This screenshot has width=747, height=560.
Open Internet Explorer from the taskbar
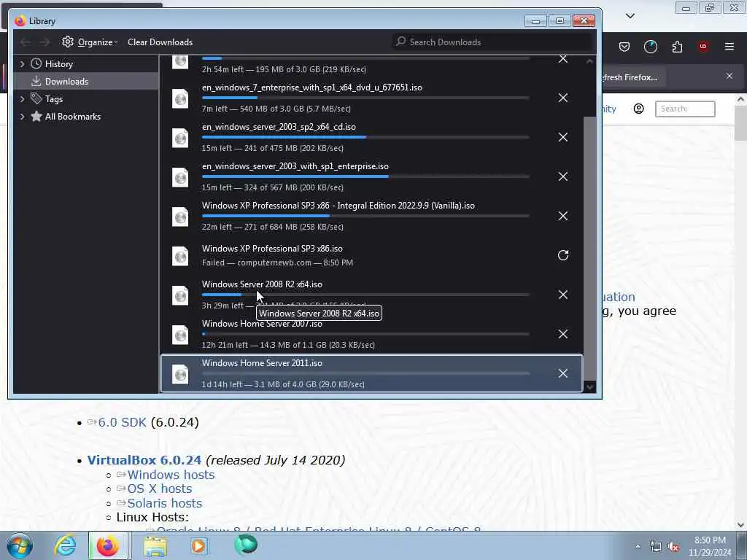(x=64, y=545)
